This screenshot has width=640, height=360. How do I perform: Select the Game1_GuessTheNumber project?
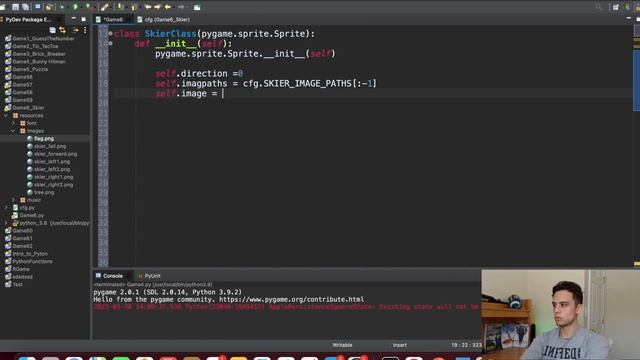43,38
